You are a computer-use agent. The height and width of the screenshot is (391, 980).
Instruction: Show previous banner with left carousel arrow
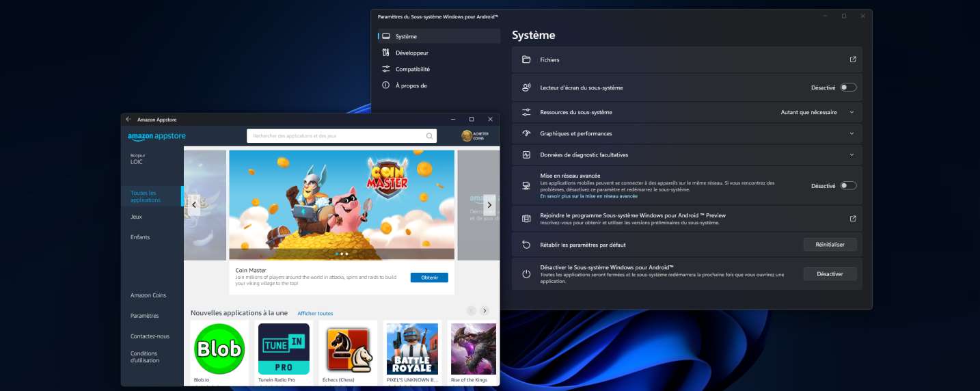pyautogui.click(x=194, y=204)
